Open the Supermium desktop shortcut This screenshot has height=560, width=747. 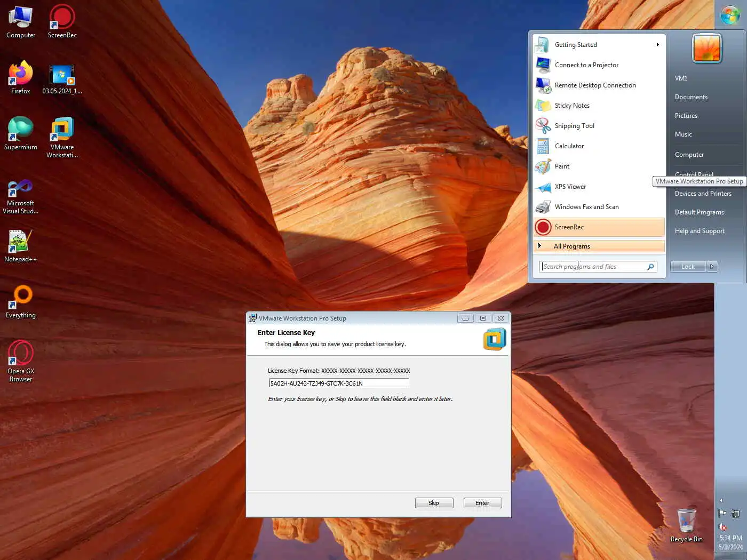click(x=21, y=134)
